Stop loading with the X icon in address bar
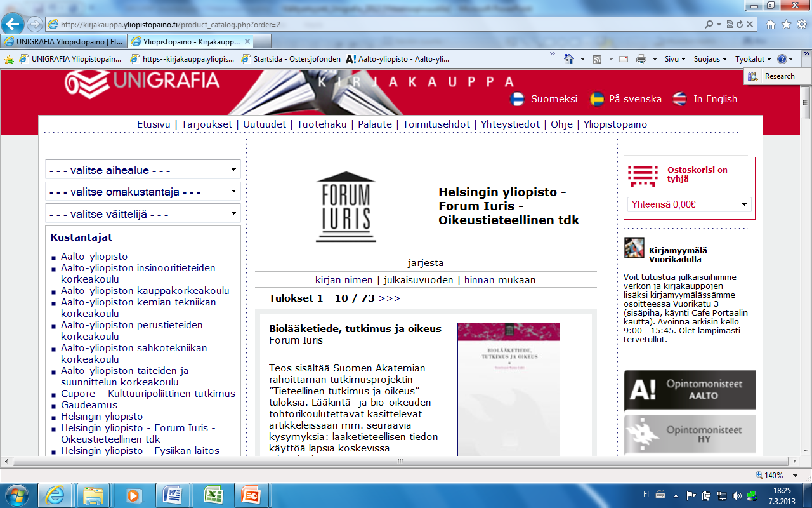Image resolution: width=812 pixels, height=508 pixels. [750, 24]
